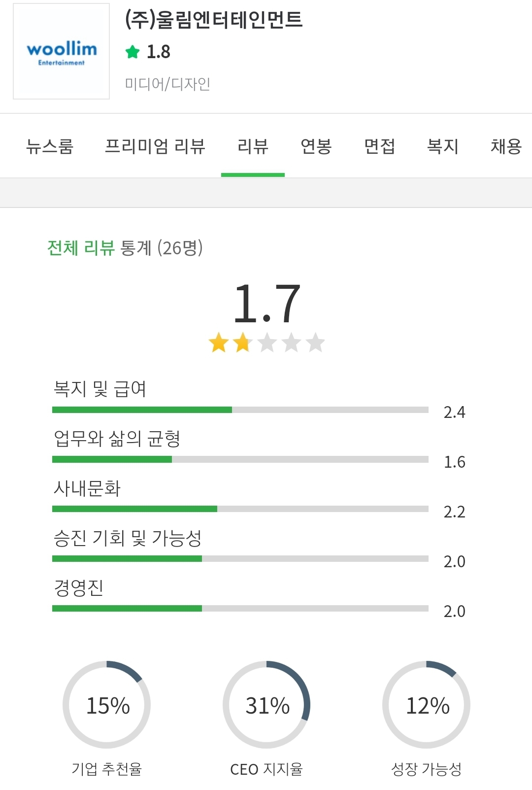Click the Woollim Entertainment logo thumbnail
Viewport: 532px width, 790px height.
(x=61, y=51)
